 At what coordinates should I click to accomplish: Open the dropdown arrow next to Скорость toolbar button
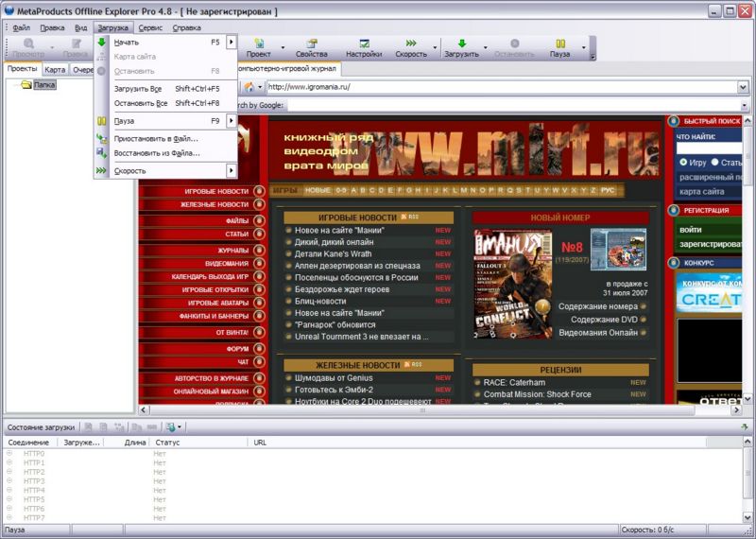point(435,48)
